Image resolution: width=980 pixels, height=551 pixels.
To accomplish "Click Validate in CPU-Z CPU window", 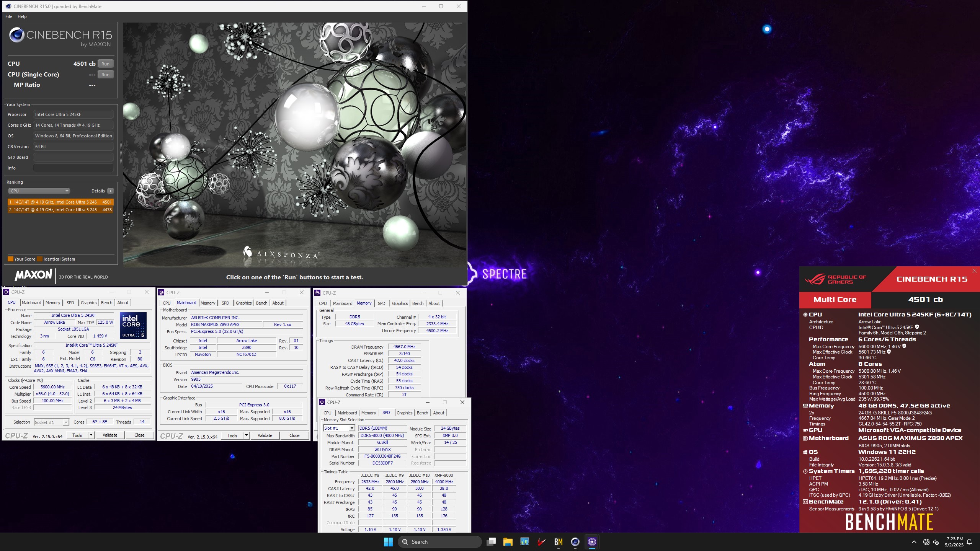I will pos(110,435).
